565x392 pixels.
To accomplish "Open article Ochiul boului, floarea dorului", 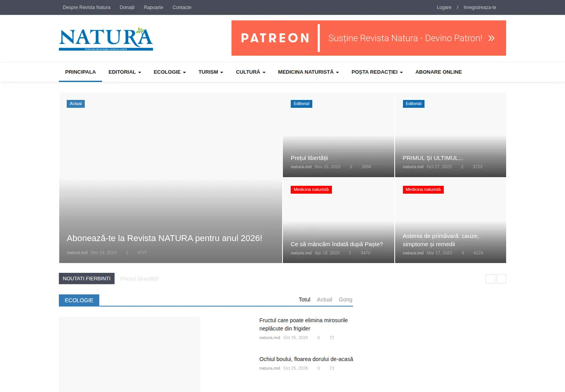I will pos(306,359).
